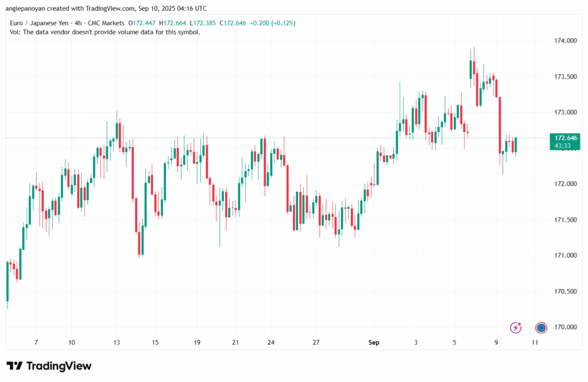Click the 173.500 price axis label
This screenshot has height=382, width=588.
pyautogui.click(x=565, y=77)
